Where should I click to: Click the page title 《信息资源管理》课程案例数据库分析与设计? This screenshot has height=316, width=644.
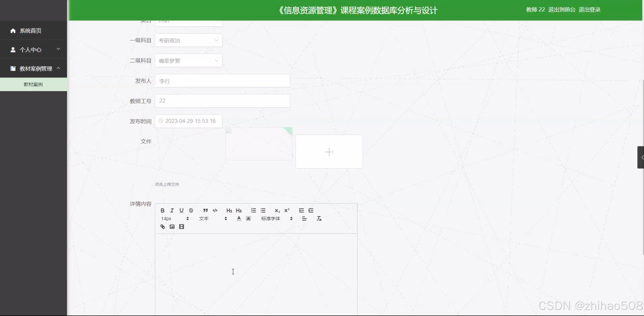[x=357, y=10]
